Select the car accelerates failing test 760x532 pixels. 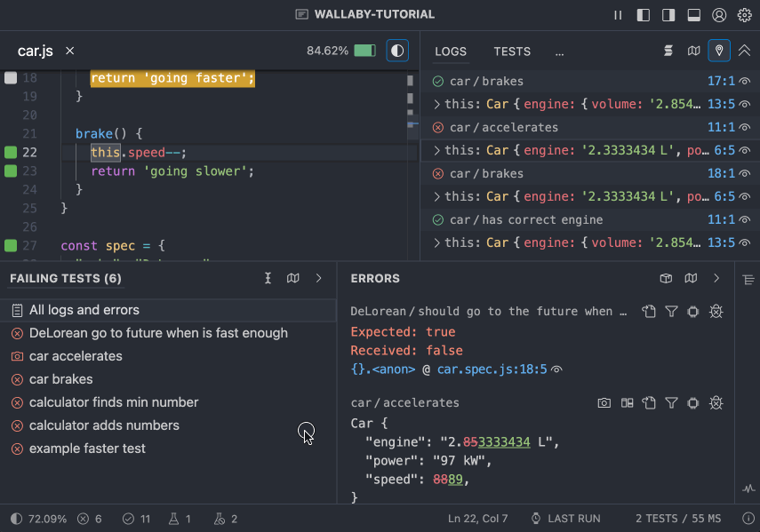pyautogui.click(x=168, y=356)
